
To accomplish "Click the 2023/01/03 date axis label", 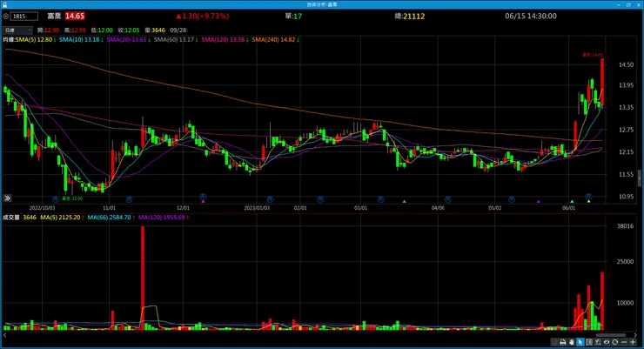I will point(257,208).
